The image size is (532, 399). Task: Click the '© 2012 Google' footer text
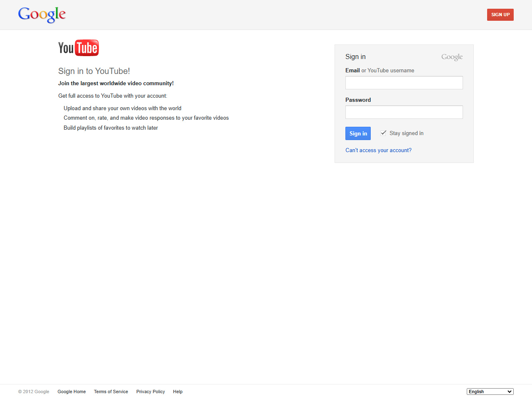point(34,392)
